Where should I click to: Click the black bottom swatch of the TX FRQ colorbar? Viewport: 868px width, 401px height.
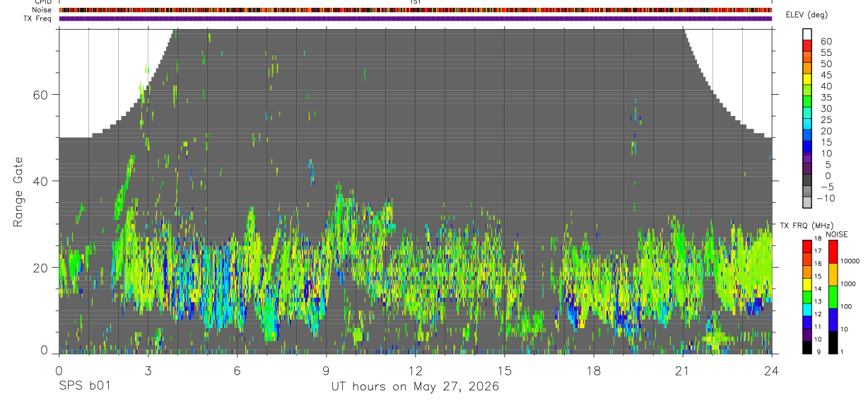pos(807,348)
